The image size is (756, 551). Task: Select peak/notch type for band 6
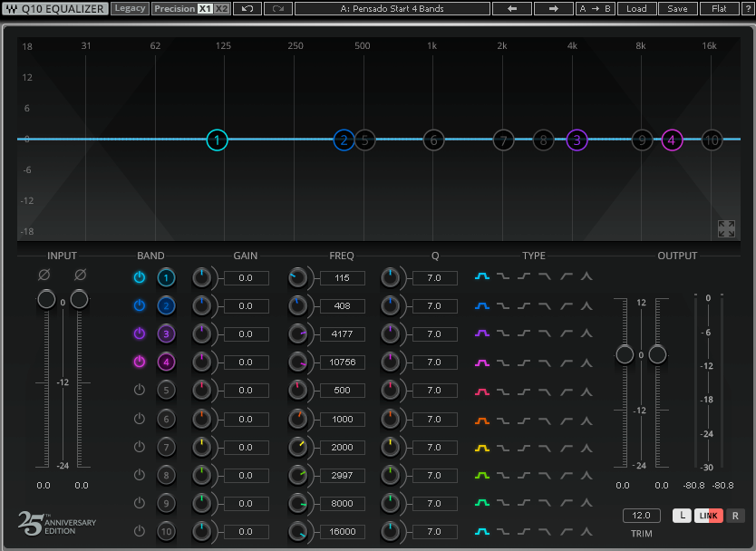pyautogui.click(x=586, y=420)
